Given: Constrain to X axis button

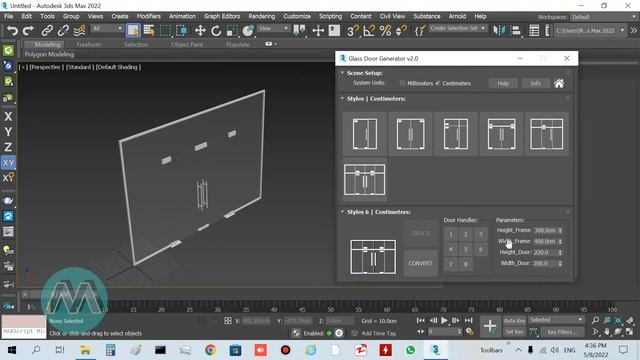Looking at the screenshot, I should [x=8, y=116].
